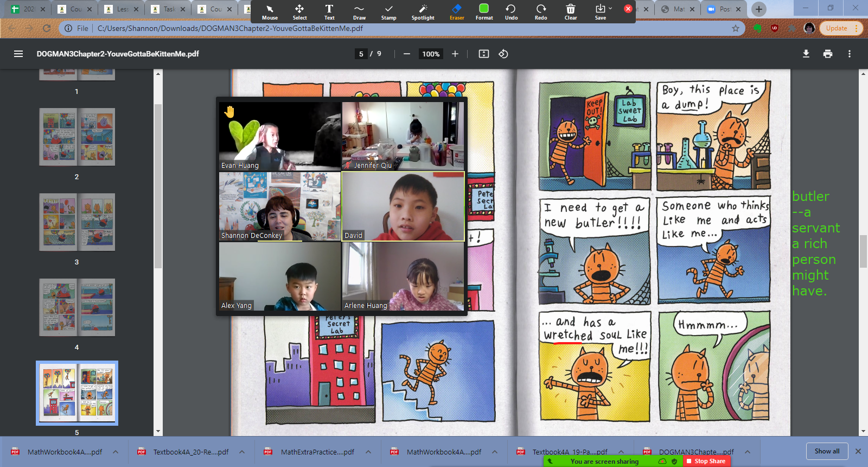This screenshot has width=868, height=467.
Task: Show all downloads
Action: point(827,451)
